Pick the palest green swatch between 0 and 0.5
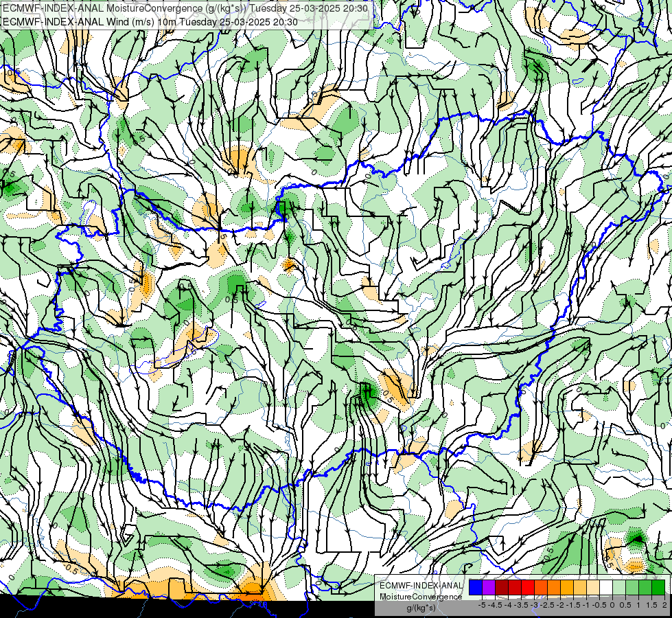Viewport: 672px width, 618px height. point(619,588)
